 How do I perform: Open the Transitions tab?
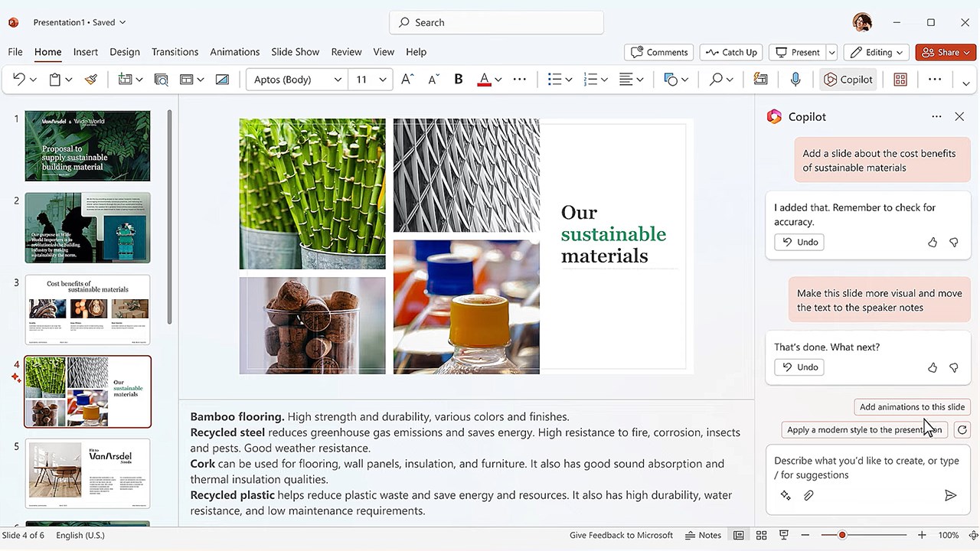point(175,52)
